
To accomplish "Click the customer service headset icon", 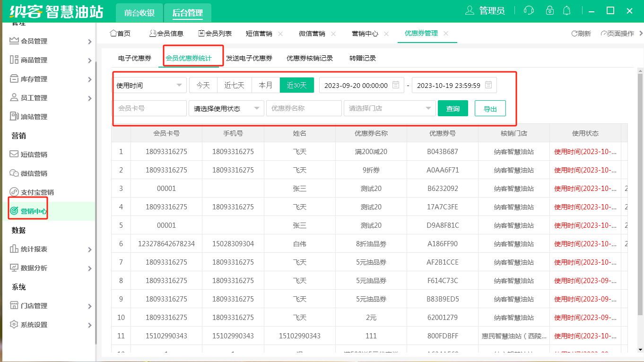I will pyautogui.click(x=529, y=10).
